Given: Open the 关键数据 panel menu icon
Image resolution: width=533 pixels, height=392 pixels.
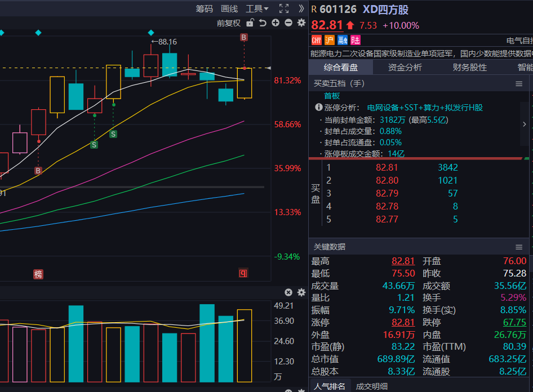Looking at the screenshot, I should pos(519,247).
